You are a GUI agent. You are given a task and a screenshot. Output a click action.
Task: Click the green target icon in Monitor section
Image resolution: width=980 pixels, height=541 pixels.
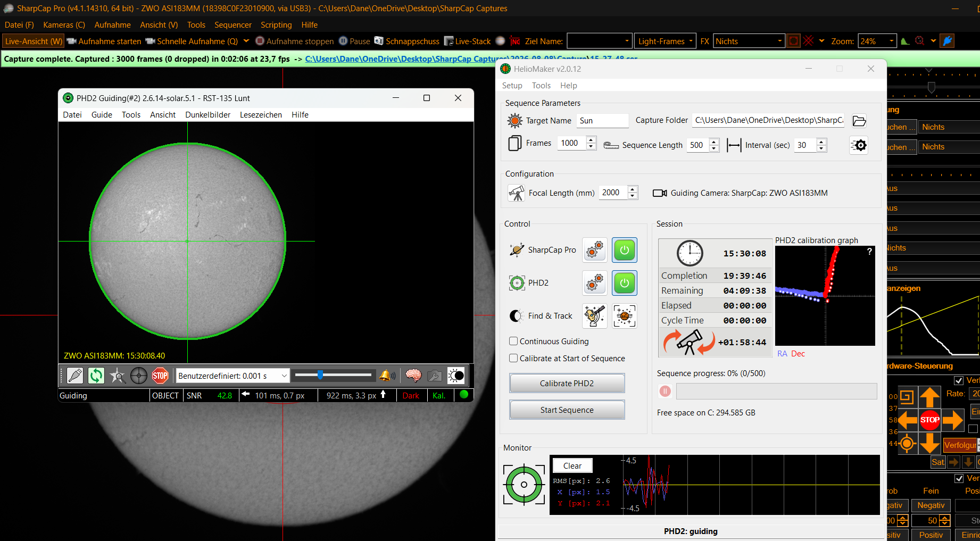(524, 484)
